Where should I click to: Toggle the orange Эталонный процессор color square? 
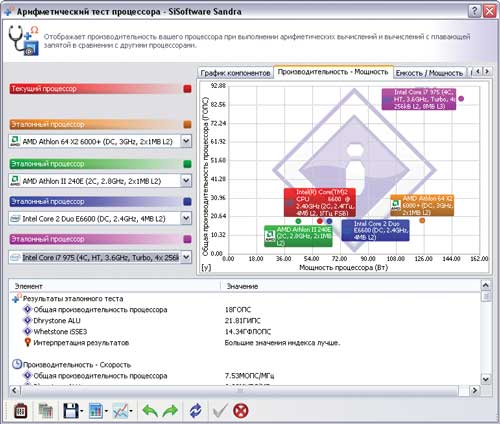(x=187, y=124)
